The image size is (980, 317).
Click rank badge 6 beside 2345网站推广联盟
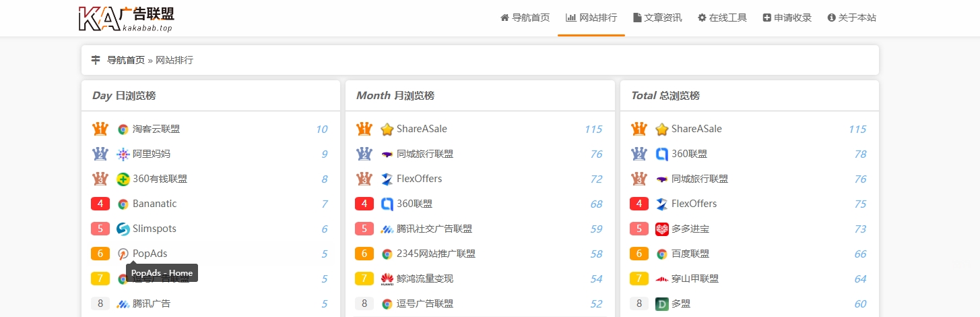tap(364, 254)
